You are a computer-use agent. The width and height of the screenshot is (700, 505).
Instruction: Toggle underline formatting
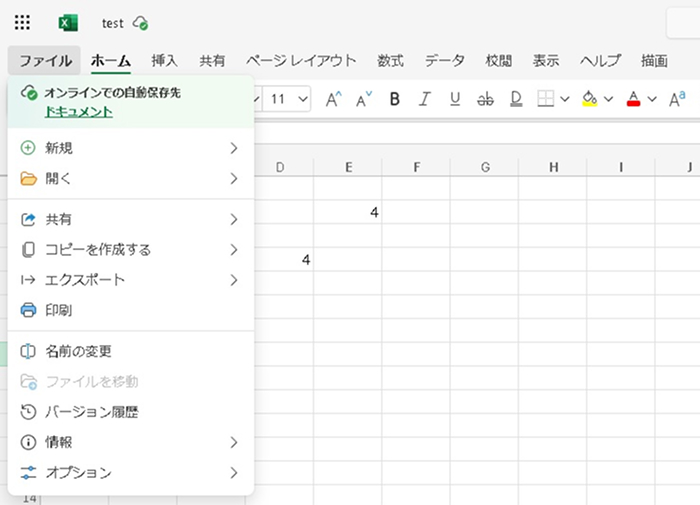click(455, 99)
